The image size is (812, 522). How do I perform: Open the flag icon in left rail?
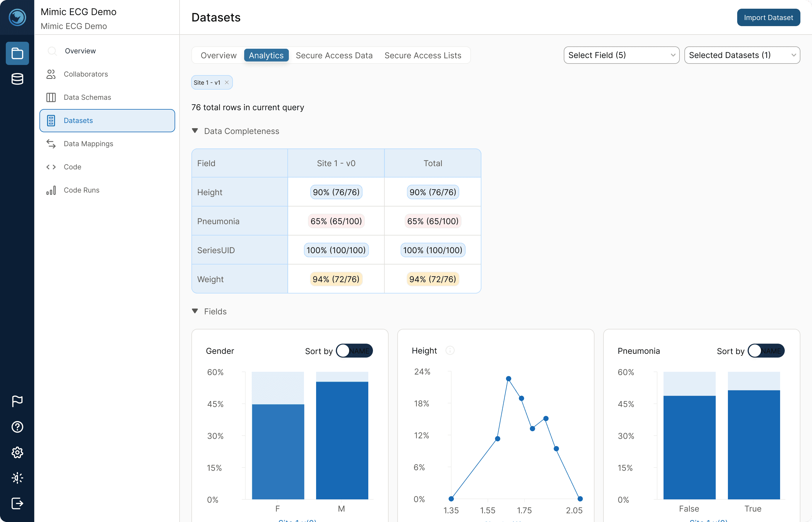[17, 401]
